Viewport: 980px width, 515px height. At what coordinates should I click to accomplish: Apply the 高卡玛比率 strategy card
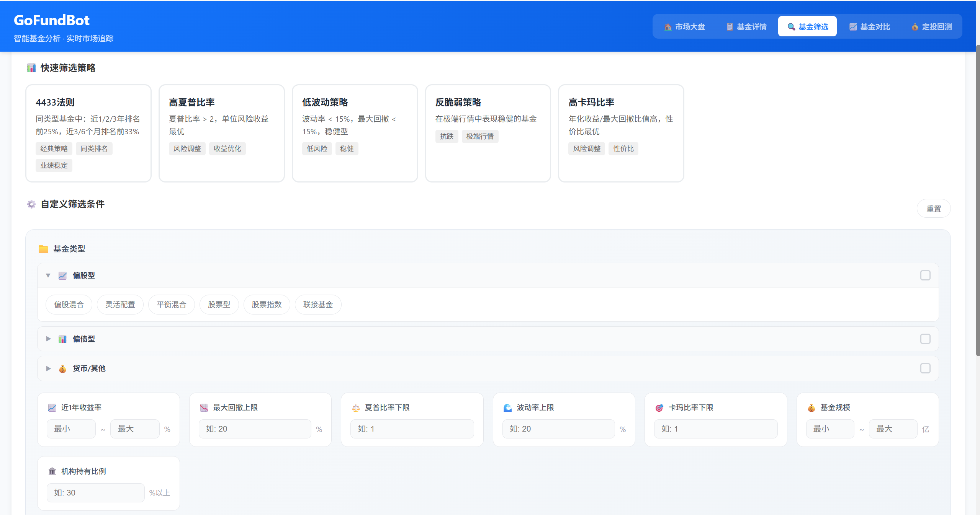click(x=621, y=134)
